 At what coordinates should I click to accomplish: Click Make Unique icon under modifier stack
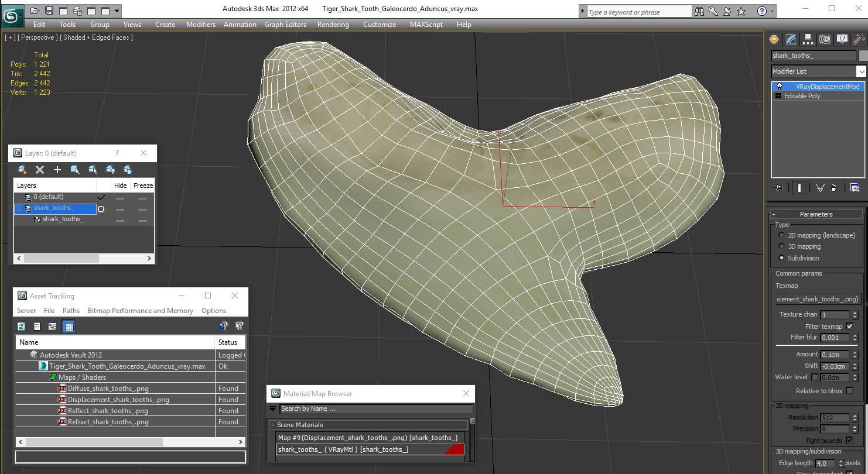[x=820, y=188]
